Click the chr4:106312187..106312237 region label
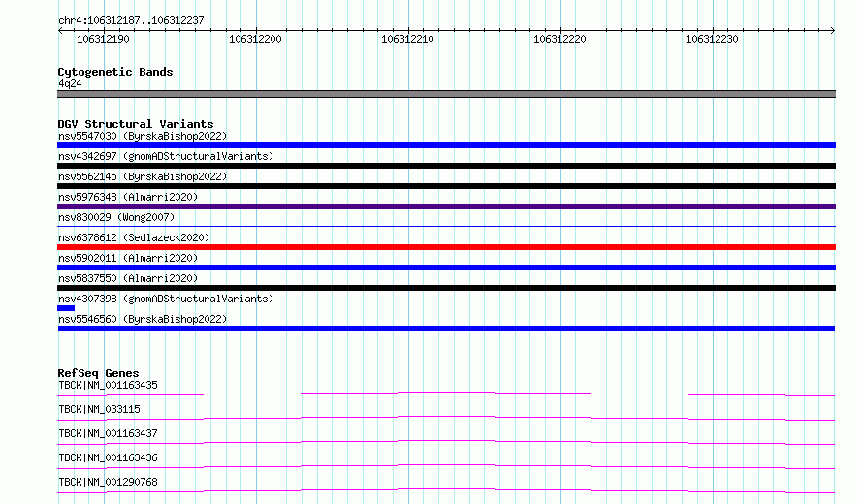863x504 pixels. (131, 20)
